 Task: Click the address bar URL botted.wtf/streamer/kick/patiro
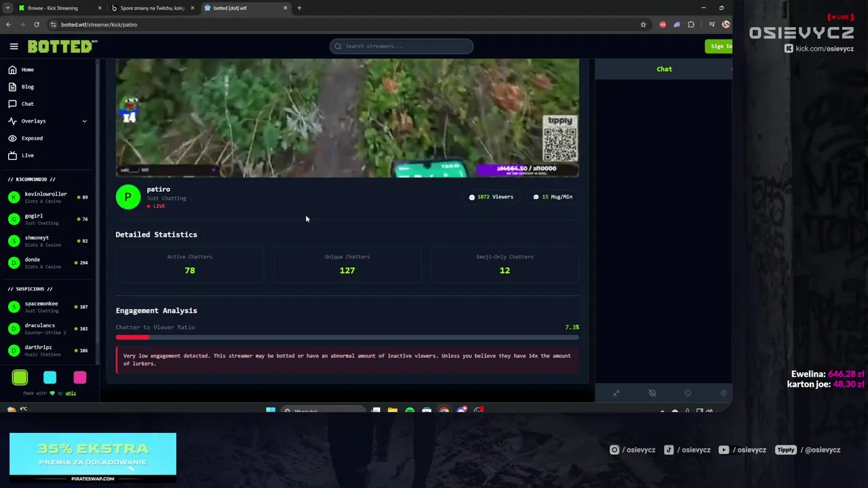click(x=99, y=24)
